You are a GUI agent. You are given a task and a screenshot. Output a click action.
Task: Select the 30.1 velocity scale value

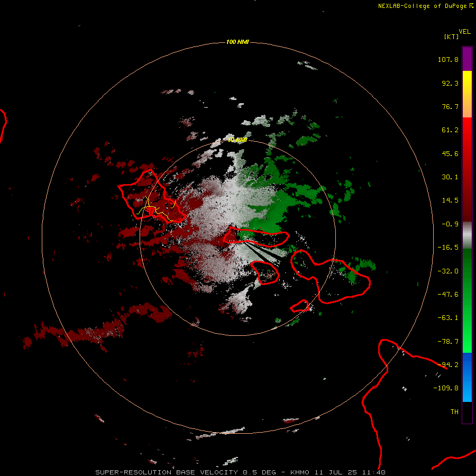tap(450, 177)
